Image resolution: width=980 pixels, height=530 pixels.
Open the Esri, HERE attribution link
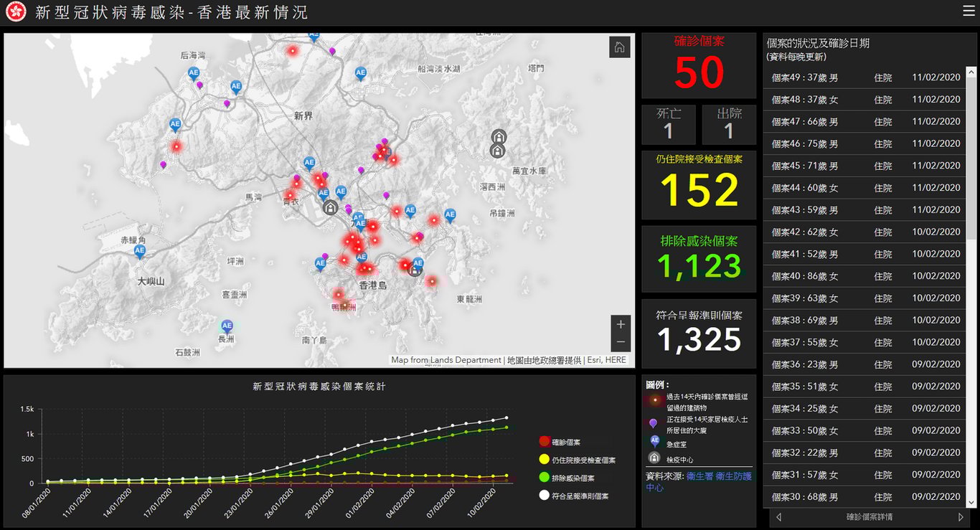608,360
